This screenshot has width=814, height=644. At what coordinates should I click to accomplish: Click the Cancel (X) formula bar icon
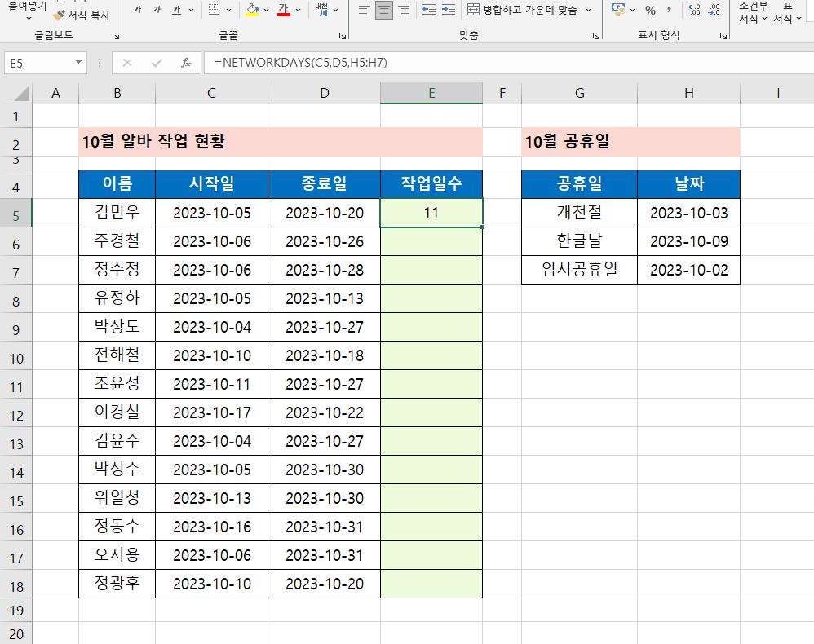[127, 63]
